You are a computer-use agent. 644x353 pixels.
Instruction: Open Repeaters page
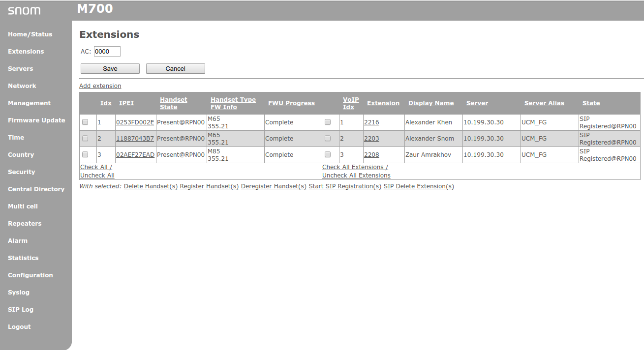click(x=25, y=224)
